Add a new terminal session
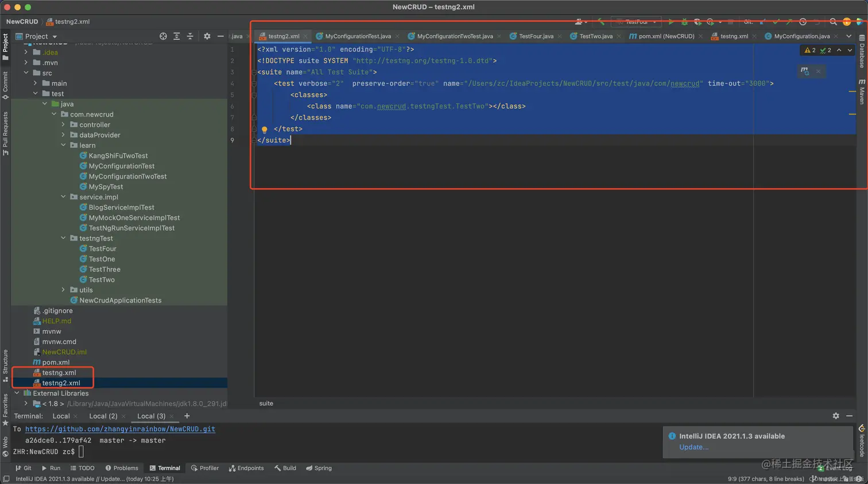Viewport: 868px width, 484px height. 187,416
